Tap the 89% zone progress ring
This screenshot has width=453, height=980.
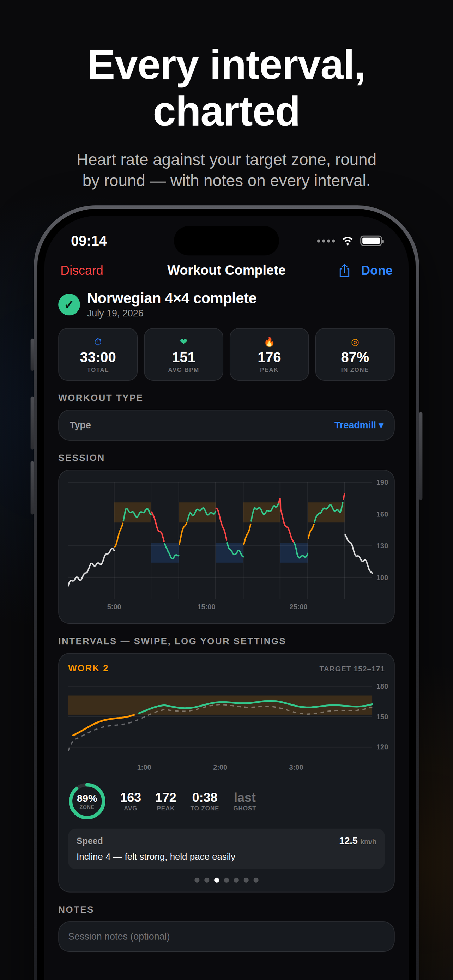[87, 801]
